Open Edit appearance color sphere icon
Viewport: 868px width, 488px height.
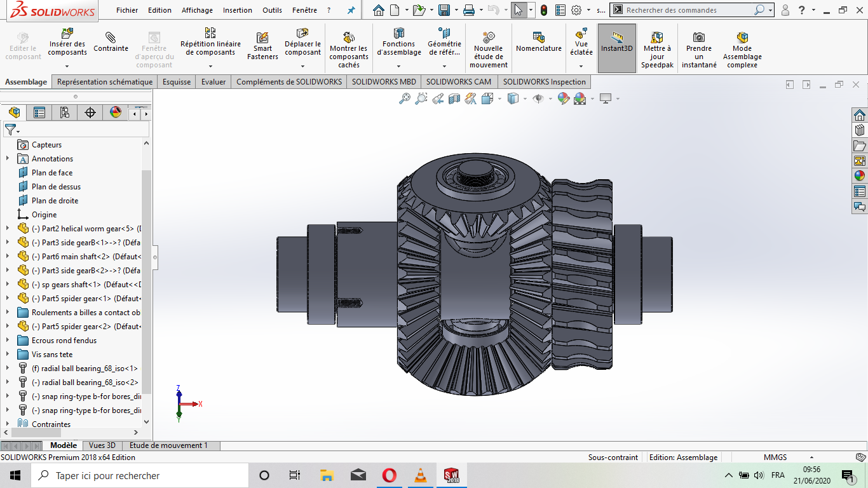563,98
